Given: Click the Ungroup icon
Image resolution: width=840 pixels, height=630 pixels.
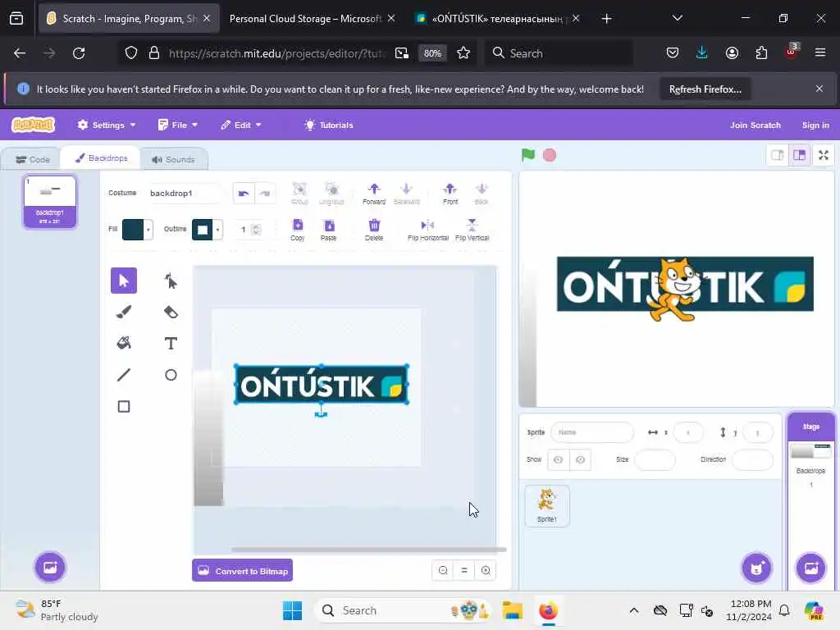Looking at the screenshot, I should click(x=331, y=194).
